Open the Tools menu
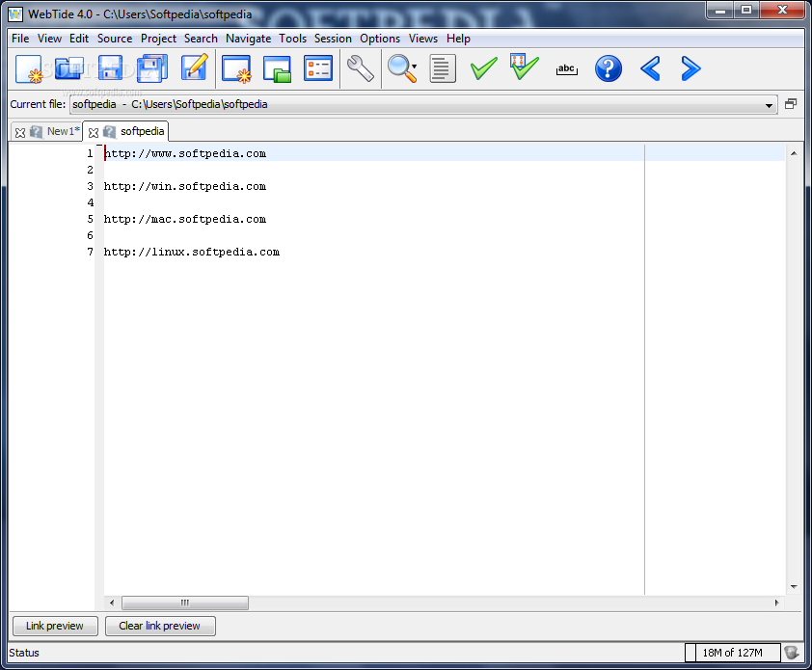812x670 pixels. 292,39
